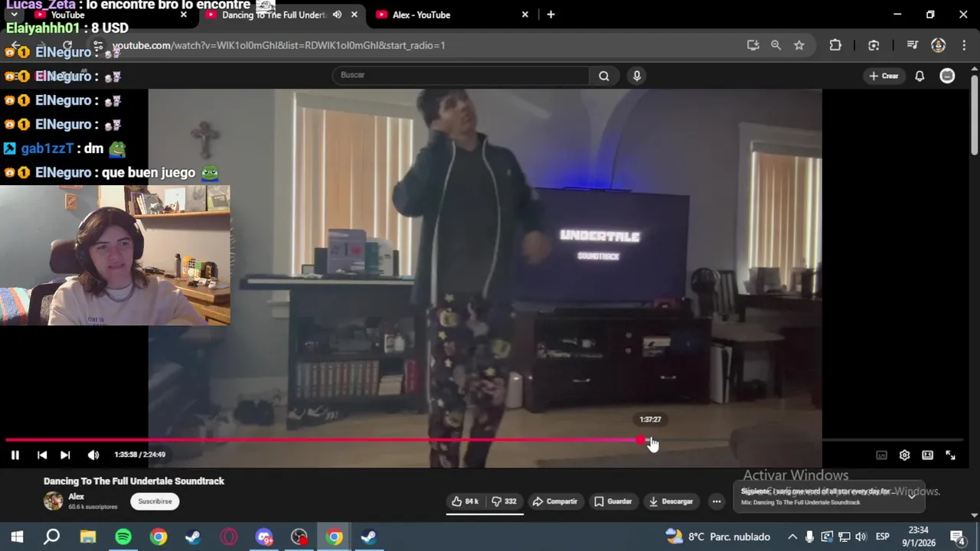The image size is (980, 551).
Task: Open the browser extensions puzzle icon
Action: click(x=835, y=45)
